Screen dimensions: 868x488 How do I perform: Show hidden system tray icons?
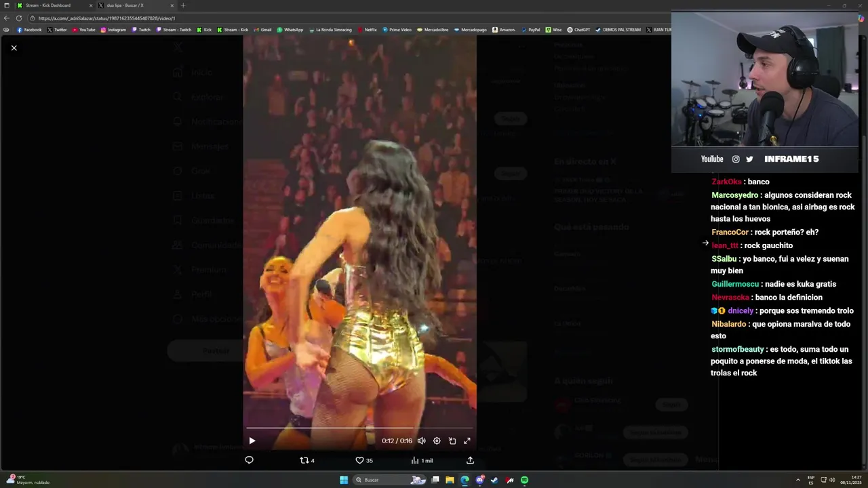798,480
